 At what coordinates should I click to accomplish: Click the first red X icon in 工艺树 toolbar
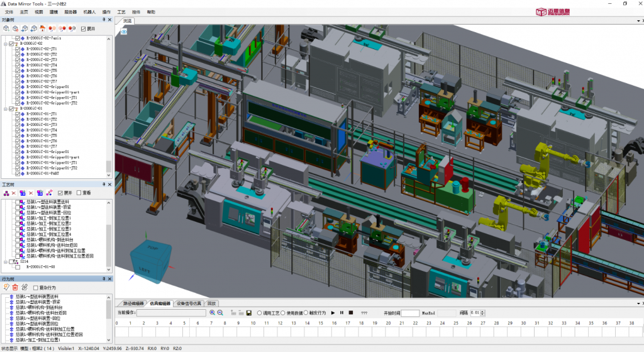(x=14, y=193)
